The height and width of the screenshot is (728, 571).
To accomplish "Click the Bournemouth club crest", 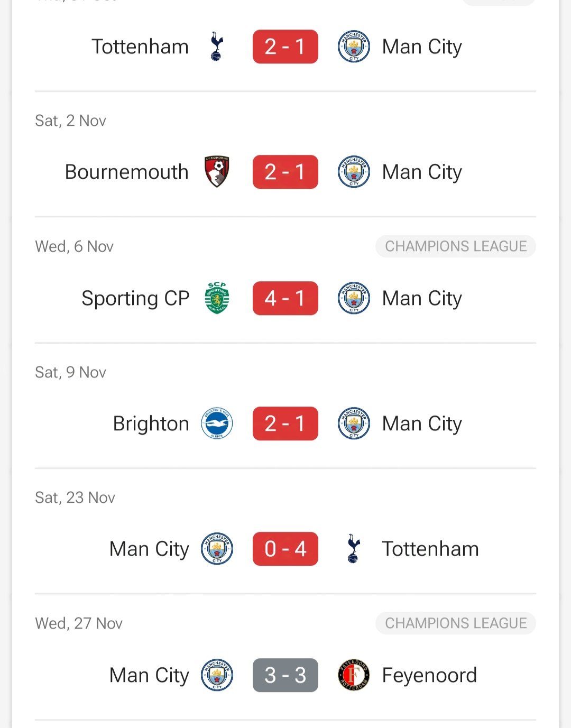I will click(x=217, y=172).
